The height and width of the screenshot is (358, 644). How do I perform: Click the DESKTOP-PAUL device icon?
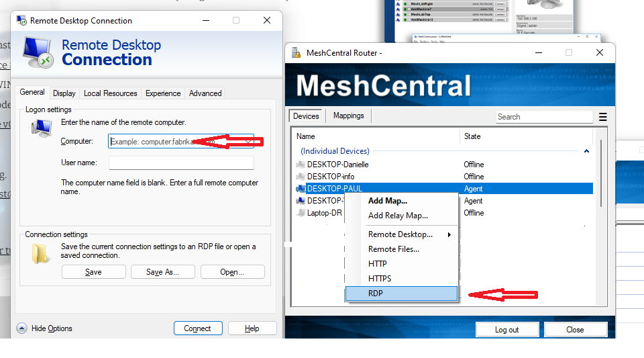(x=301, y=189)
